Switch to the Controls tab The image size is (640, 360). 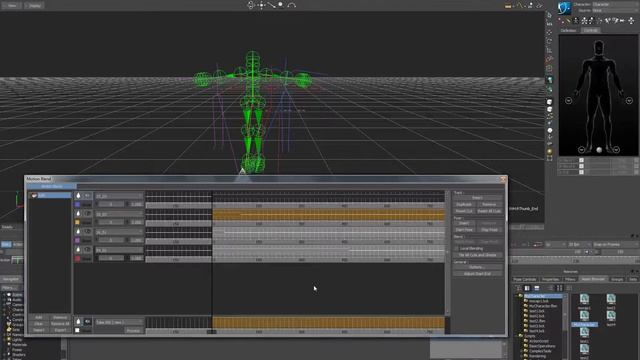[590, 30]
